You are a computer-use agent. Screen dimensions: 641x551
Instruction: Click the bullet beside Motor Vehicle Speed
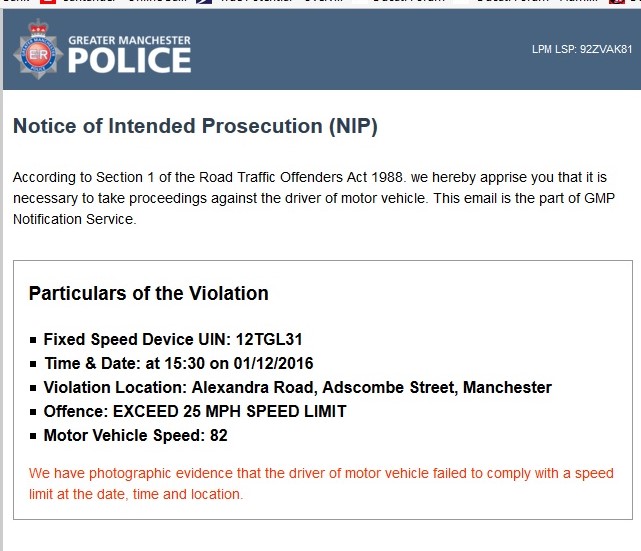pyautogui.click(x=34, y=437)
